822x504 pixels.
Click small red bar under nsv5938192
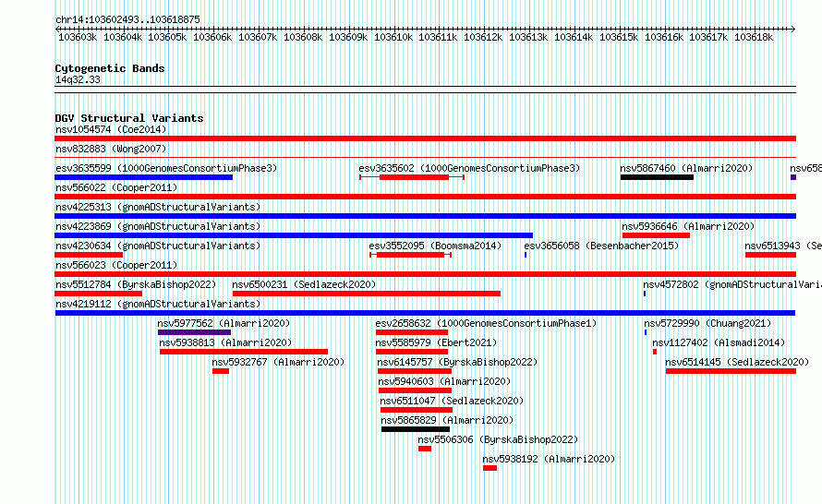[x=490, y=468]
